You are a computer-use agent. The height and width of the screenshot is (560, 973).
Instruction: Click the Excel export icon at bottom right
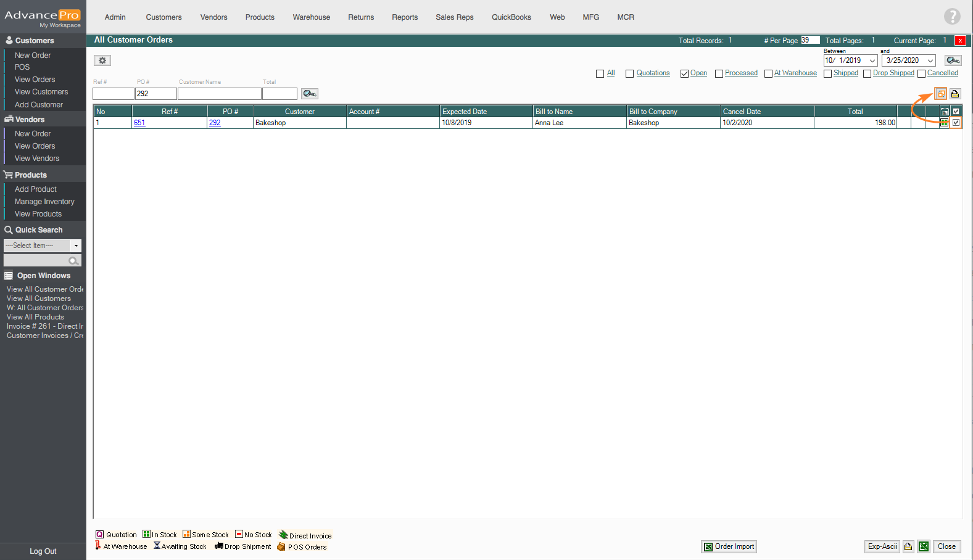click(x=924, y=546)
